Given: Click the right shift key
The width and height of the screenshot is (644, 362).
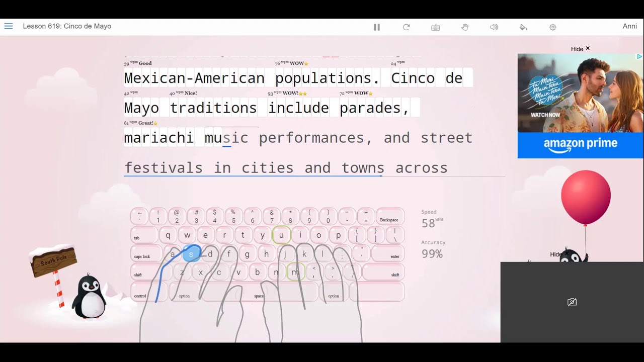Looking at the screenshot, I should coord(383,273).
